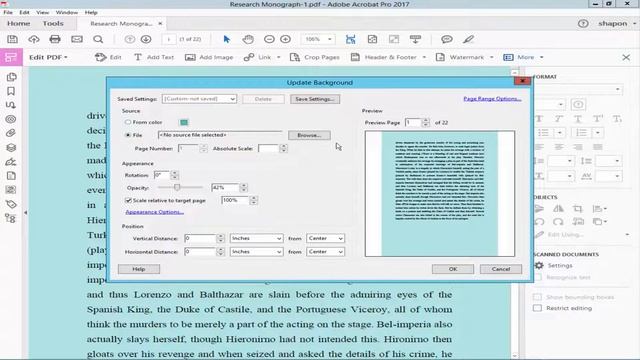Click the Preview Page number field
Image resolution: width=640 pixels, height=360 pixels.
[413, 122]
